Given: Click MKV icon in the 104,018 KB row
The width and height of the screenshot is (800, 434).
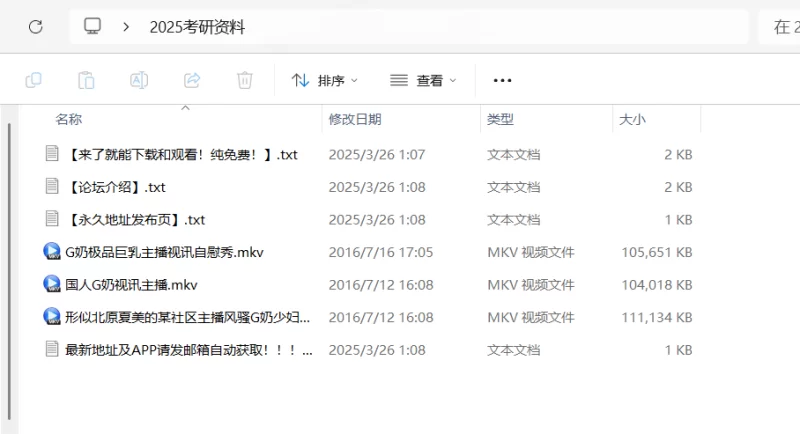Looking at the screenshot, I should [x=52, y=284].
